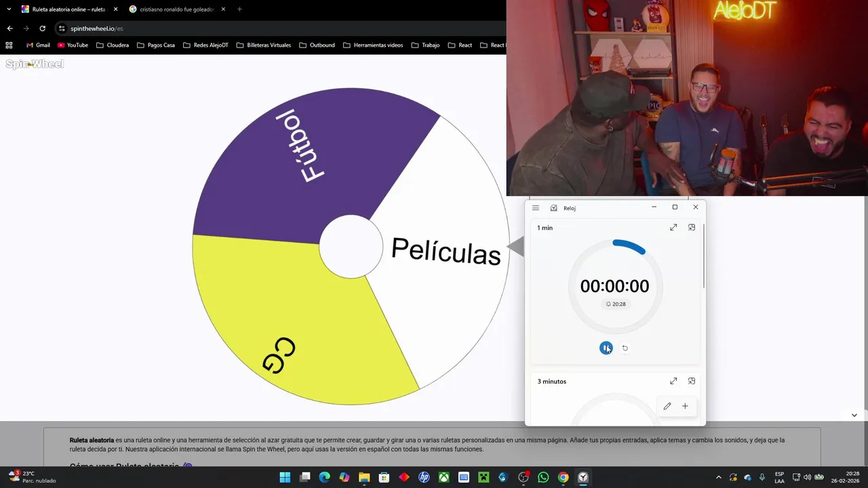Open a new browser tab
This screenshot has width=868, height=488.
coord(239,9)
